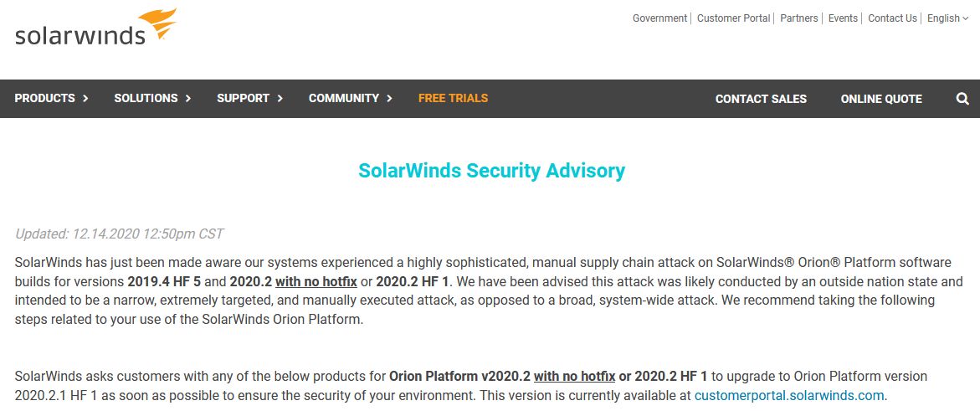Go to the Events link
Screen dimensions: 980x411
point(843,18)
